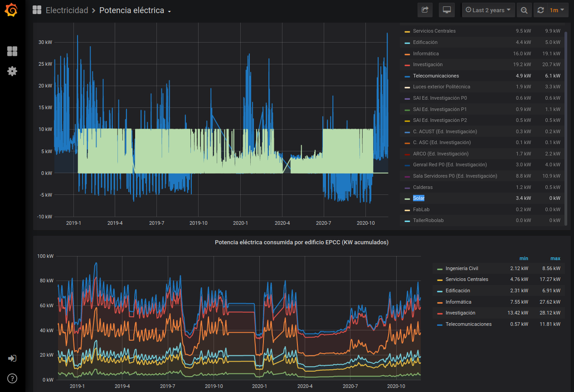This screenshot has width=574, height=392.
Task: Toggle Telecomunicaciones series in top legend
Action: [x=436, y=76]
